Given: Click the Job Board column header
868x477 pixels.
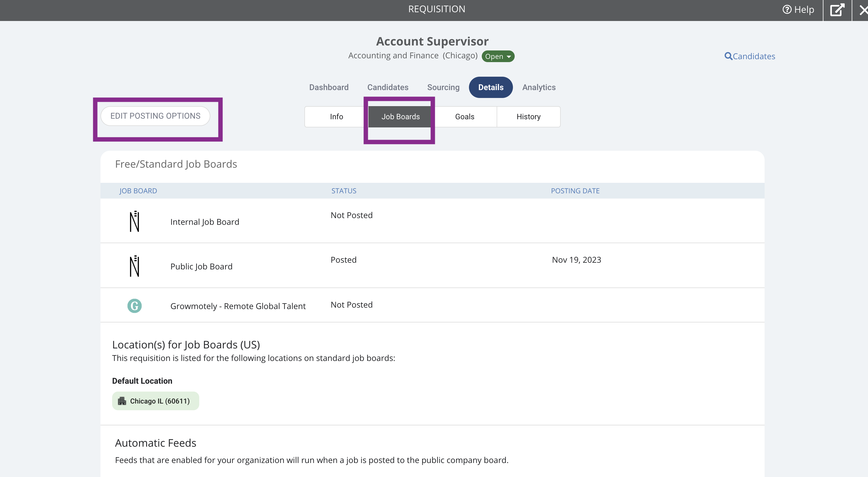Looking at the screenshot, I should [x=138, y=191].
